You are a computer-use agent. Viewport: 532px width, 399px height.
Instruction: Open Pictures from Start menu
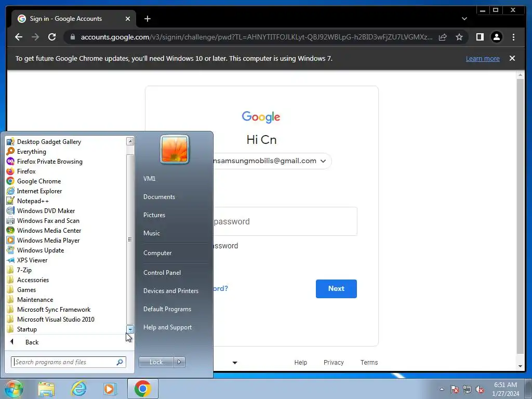click(154, 215)
